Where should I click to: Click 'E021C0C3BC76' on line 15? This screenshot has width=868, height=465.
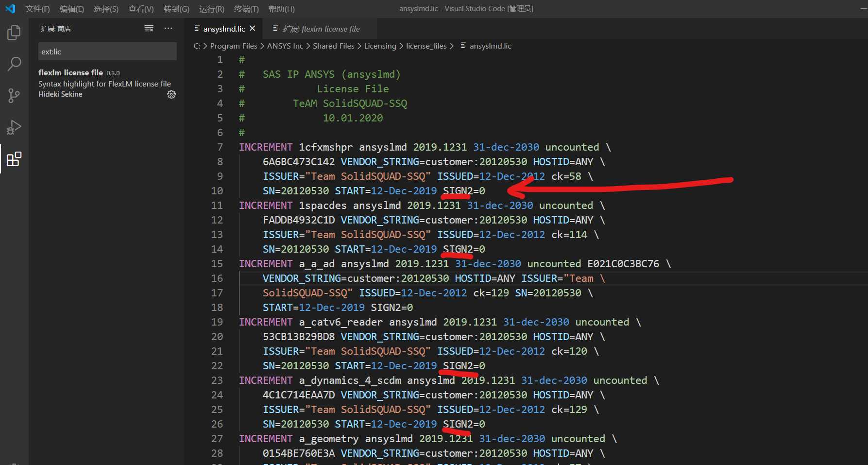(623, 264)
